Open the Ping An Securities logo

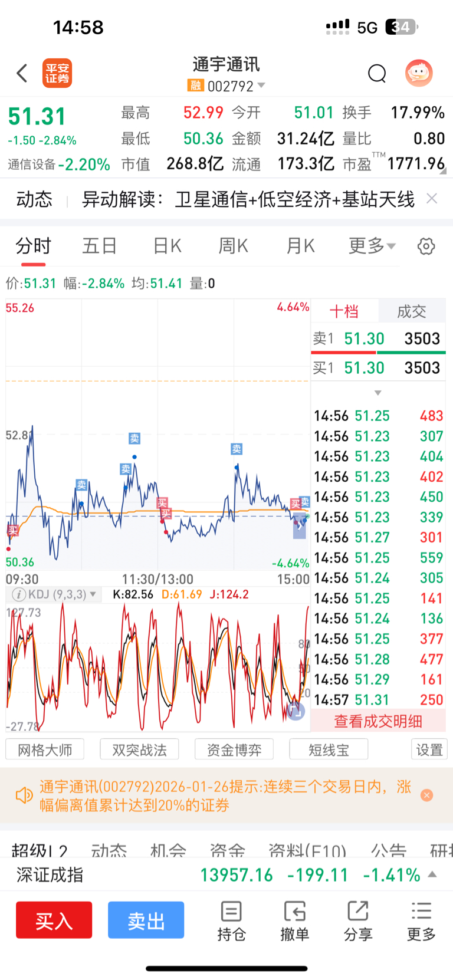point(57,73)
